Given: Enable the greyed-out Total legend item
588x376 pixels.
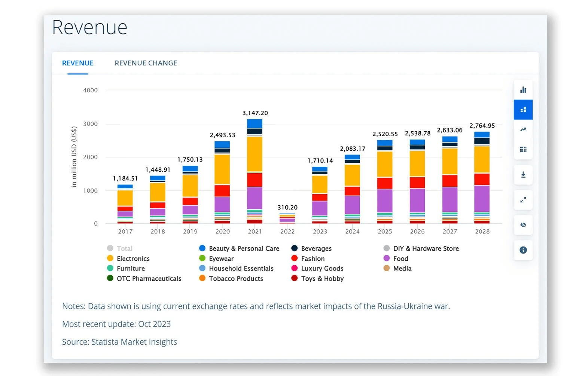Looking at the screenshot, I should (x=124, y=248).
